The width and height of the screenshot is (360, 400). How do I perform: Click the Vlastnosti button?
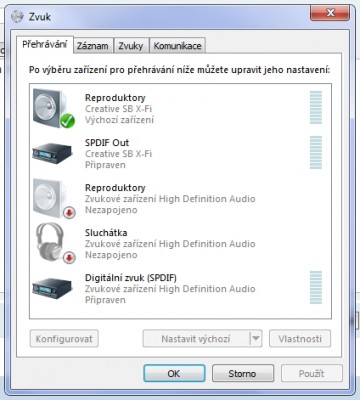pyautogui.click(x=300, y=339)
